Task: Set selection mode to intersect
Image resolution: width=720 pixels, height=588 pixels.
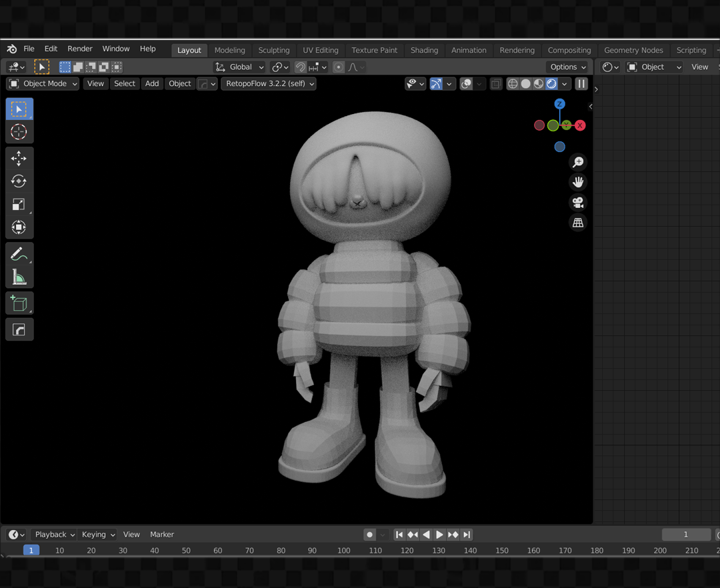Action: (117, 67)
